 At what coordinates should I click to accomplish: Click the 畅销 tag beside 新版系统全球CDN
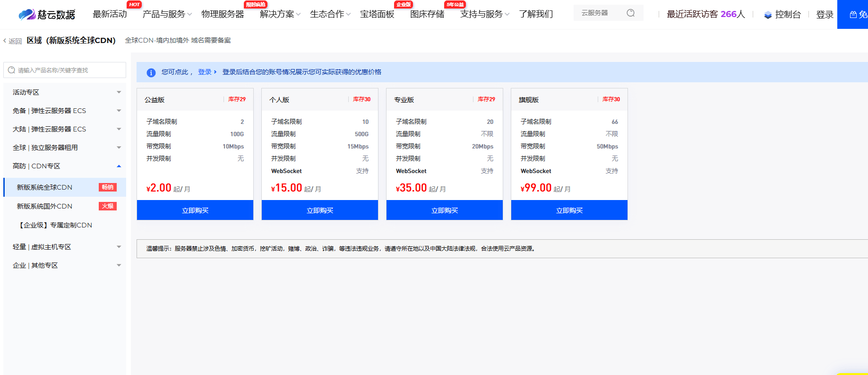(x=108, y=187)
